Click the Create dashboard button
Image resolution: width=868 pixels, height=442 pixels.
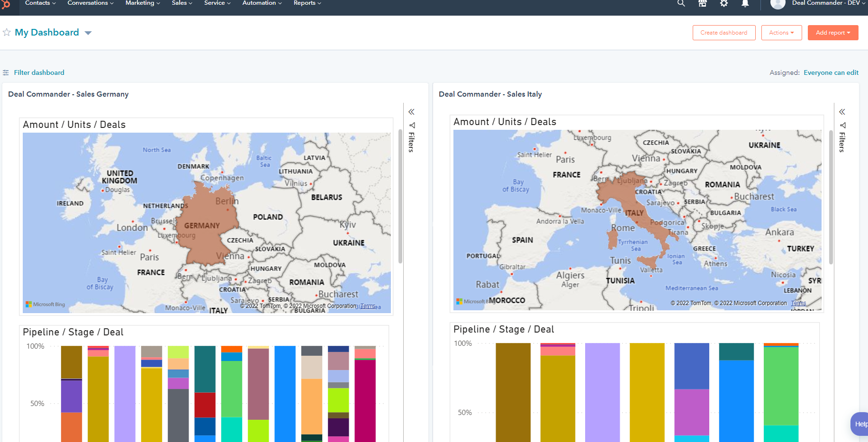[724, 33]
